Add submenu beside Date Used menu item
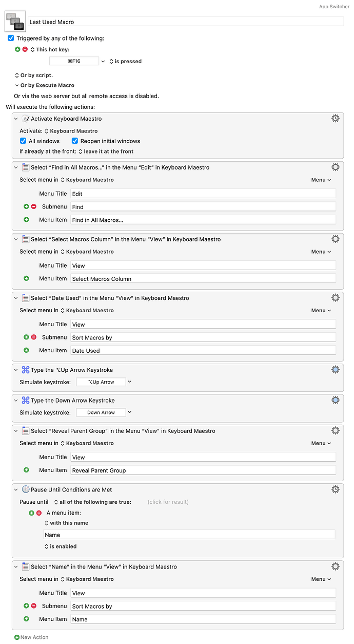Viewport: 354px width, 644px height. click(x=26, y=350)
